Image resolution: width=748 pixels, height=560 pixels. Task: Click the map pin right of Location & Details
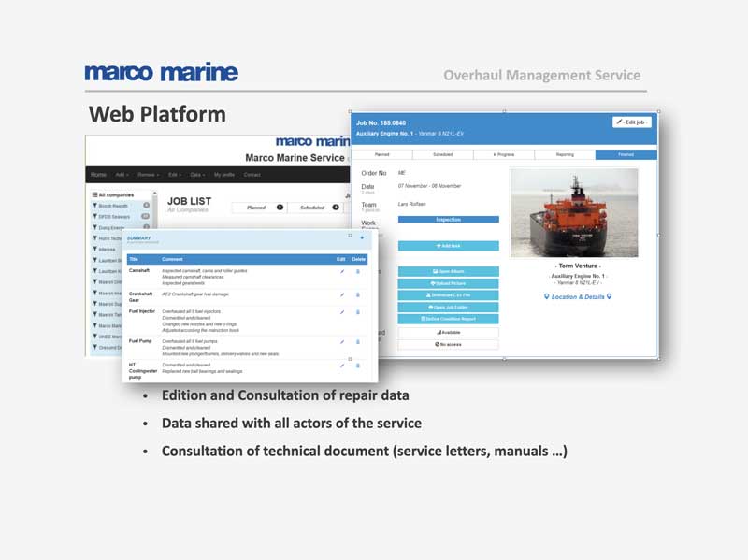click(x=610, y=296)
